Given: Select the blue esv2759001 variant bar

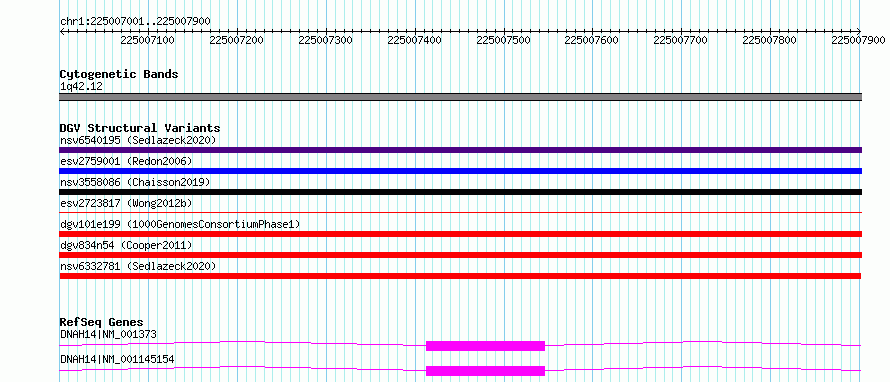Looking at the screenshot, I should 461,171.
